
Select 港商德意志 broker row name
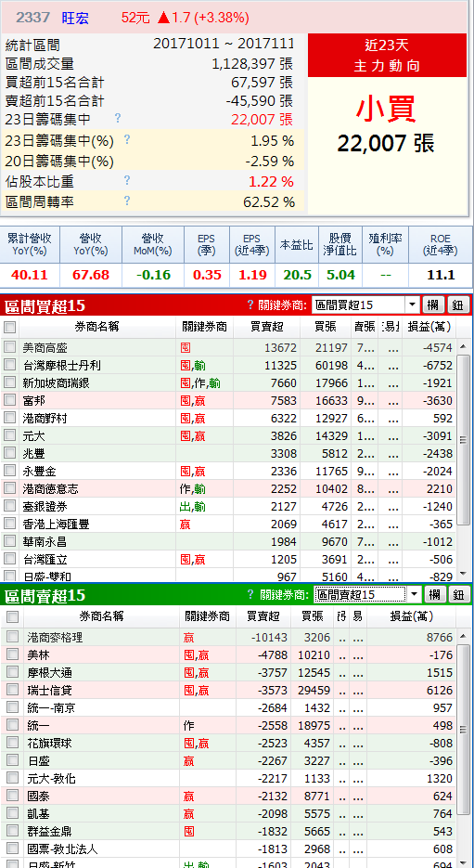coord(50,489)
